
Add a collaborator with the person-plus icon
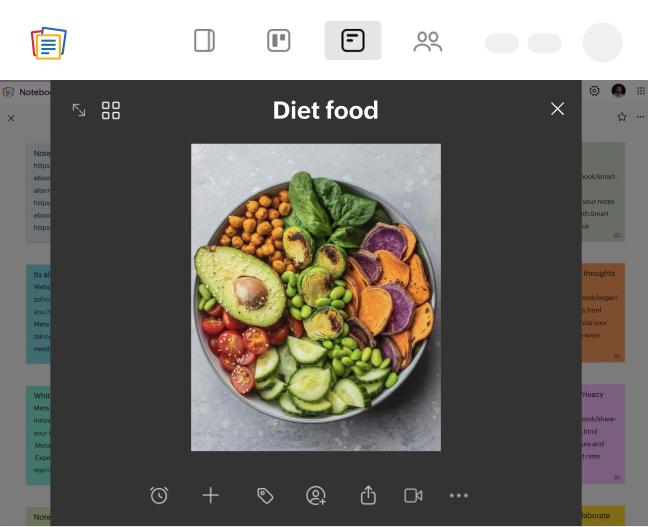point(316,495)
